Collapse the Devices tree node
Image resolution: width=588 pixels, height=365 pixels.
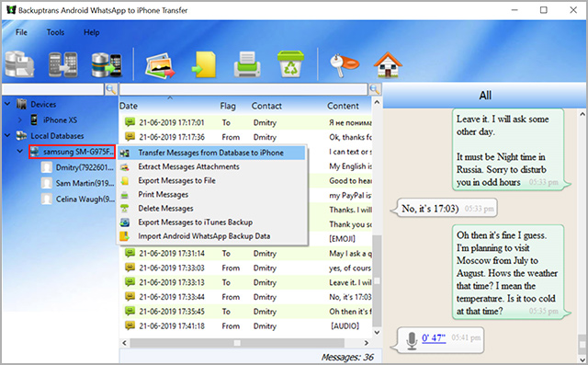tap(7, 104)
